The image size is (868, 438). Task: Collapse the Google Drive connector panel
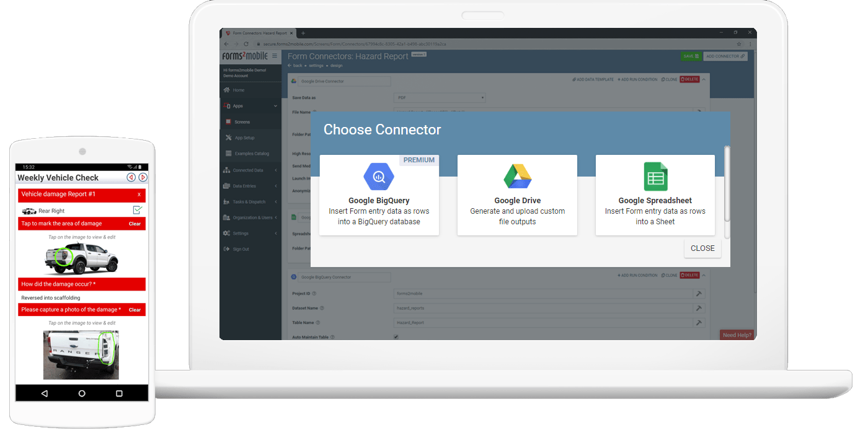pos(704,79)
